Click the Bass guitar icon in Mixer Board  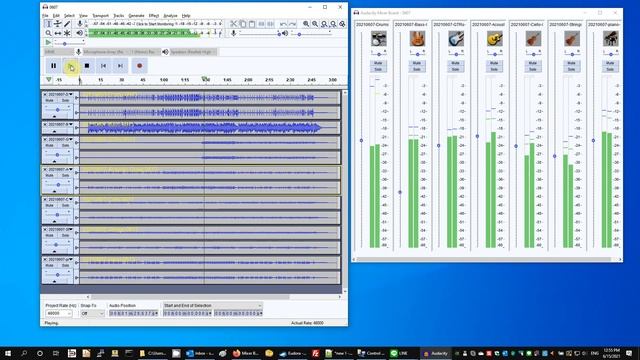coord(417,39)
